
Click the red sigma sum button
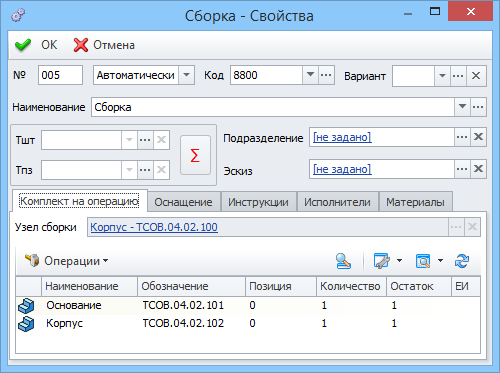click(195, 155)
